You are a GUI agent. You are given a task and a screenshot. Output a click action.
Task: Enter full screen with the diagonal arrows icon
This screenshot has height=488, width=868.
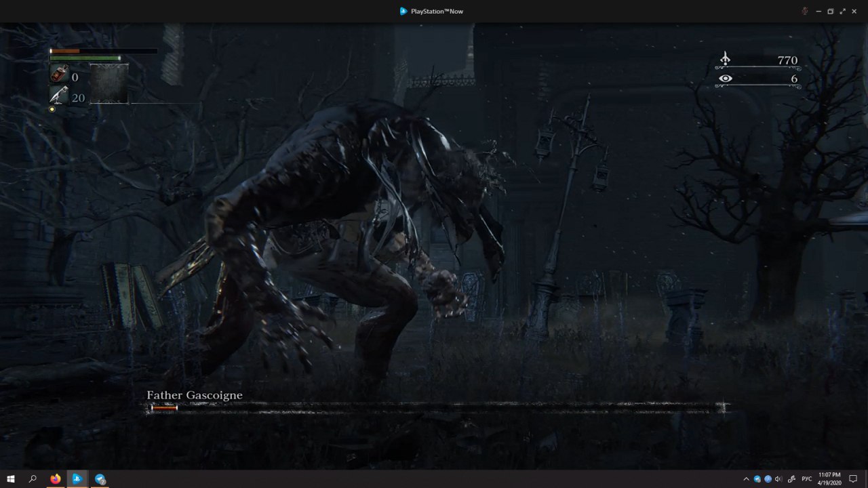(x=843, y=12)
